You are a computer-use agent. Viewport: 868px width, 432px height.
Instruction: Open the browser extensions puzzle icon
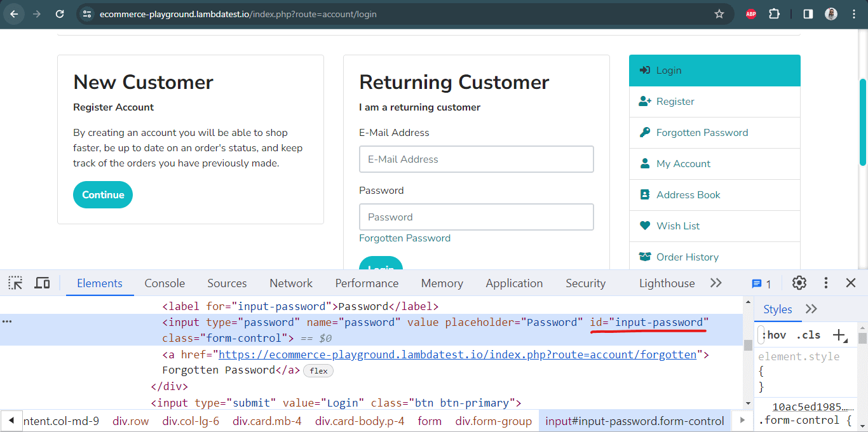click(x=774, y=13)
